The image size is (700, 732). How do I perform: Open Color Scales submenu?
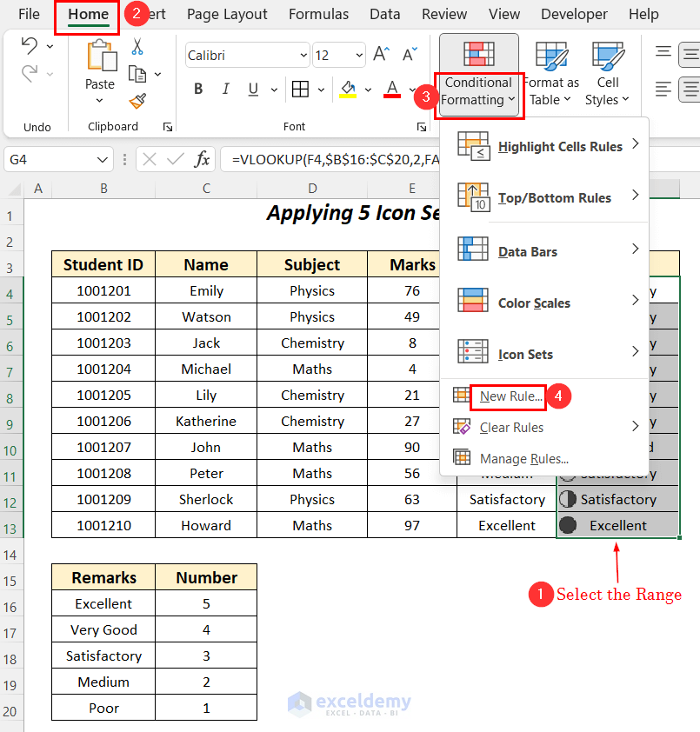point(544,303)
